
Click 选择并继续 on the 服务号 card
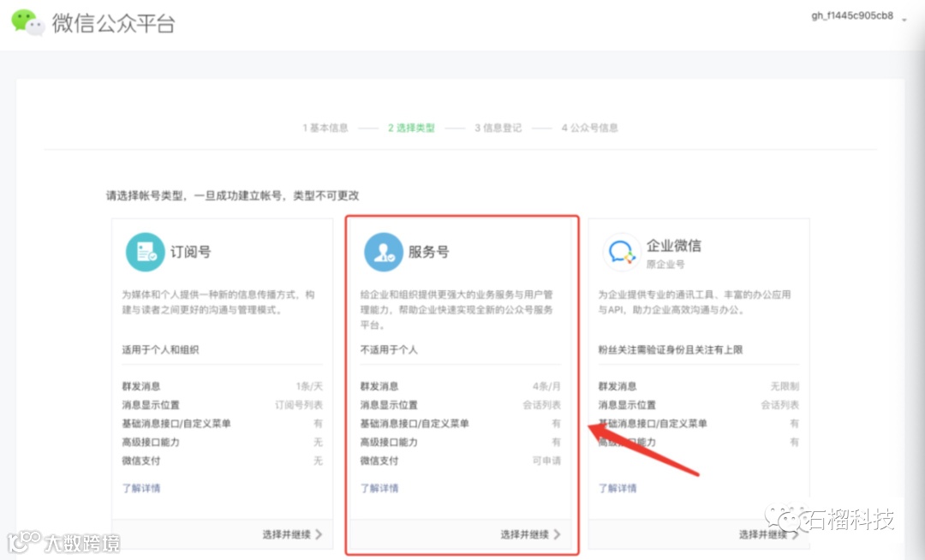(x=531, y=534)
